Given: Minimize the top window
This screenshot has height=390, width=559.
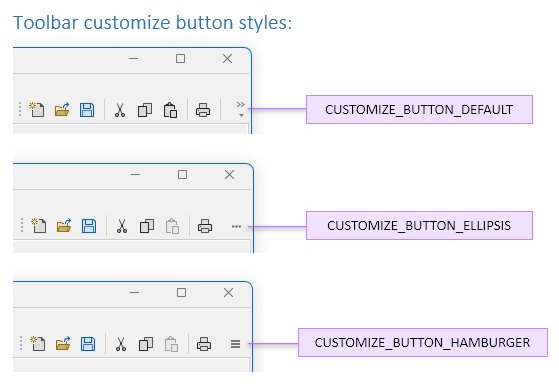Looking at the screenshot, I should (x=133, y=58).
